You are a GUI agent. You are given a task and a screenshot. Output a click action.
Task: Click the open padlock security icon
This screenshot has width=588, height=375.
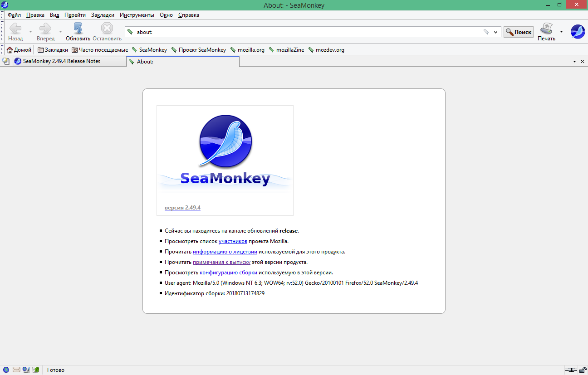[583, 370]
